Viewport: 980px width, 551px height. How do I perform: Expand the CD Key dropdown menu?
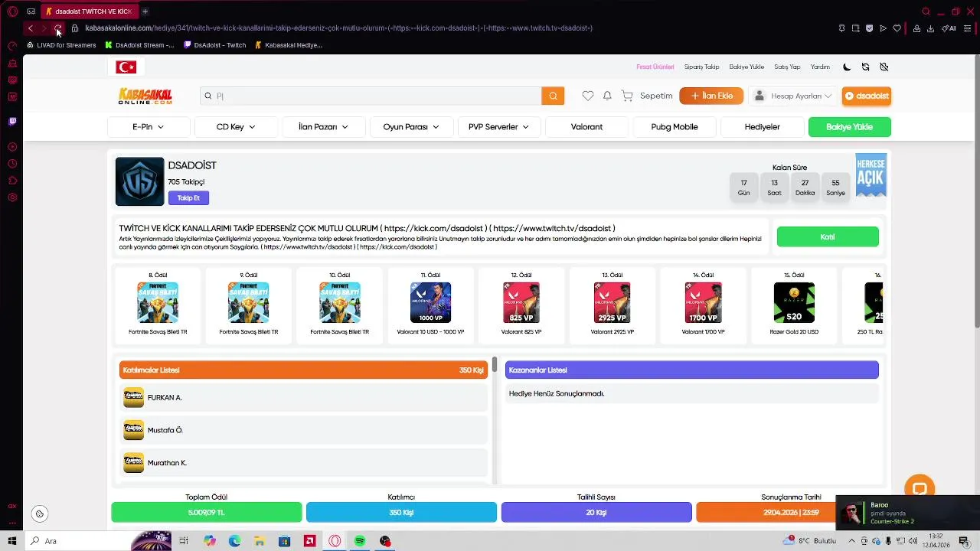pos(236,127)
